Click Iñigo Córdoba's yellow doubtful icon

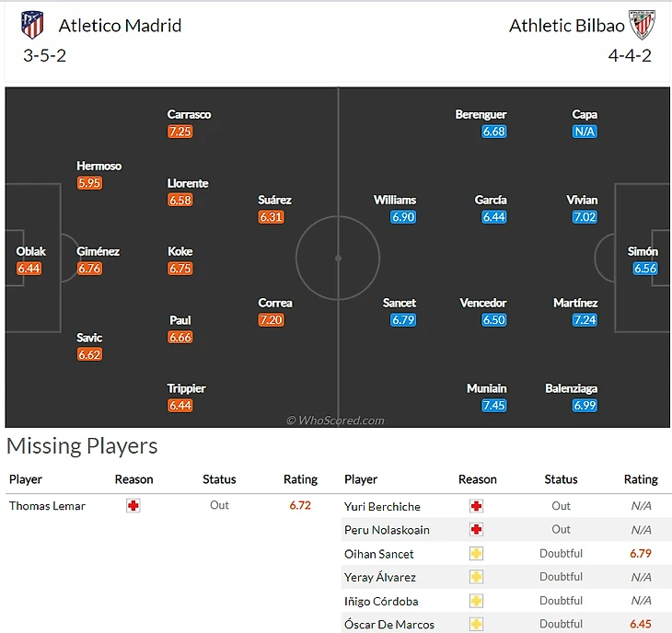[x=476, y=601]
